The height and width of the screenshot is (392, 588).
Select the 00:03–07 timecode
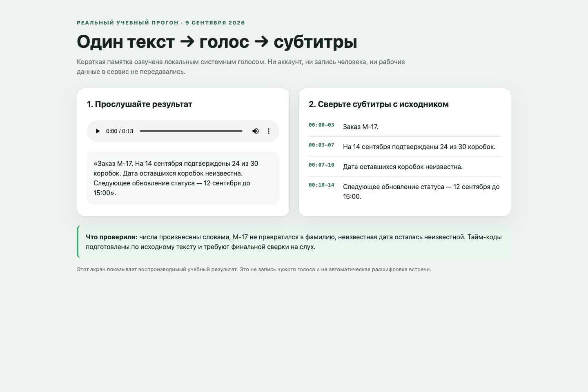(321, 145)
